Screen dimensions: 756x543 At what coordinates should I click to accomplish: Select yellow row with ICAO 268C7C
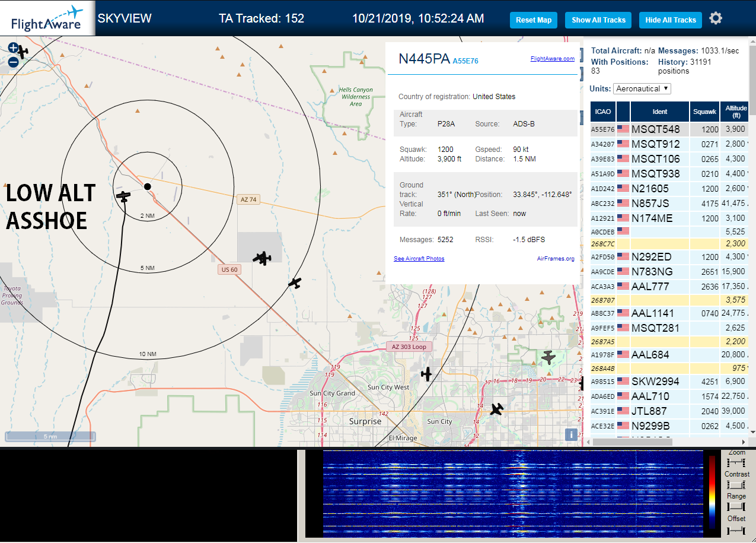coord(669,243)
